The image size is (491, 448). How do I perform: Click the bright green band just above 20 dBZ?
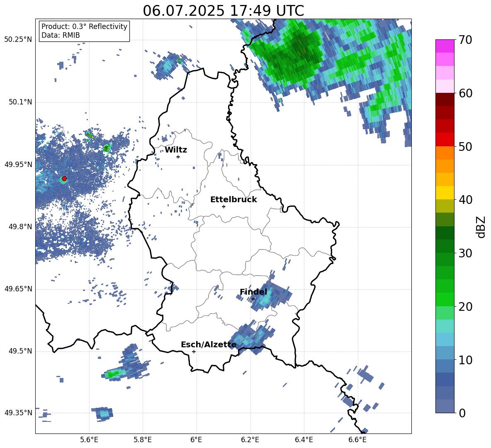point(445,299)
